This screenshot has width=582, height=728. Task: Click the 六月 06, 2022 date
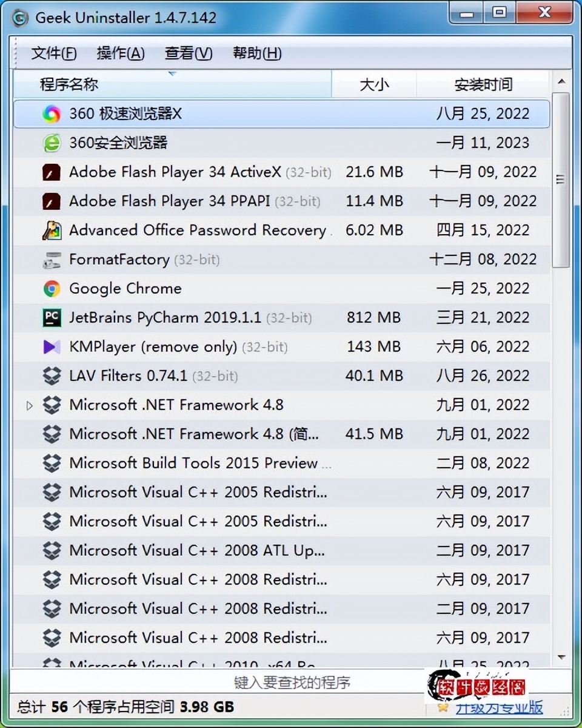tap(483, 347)
